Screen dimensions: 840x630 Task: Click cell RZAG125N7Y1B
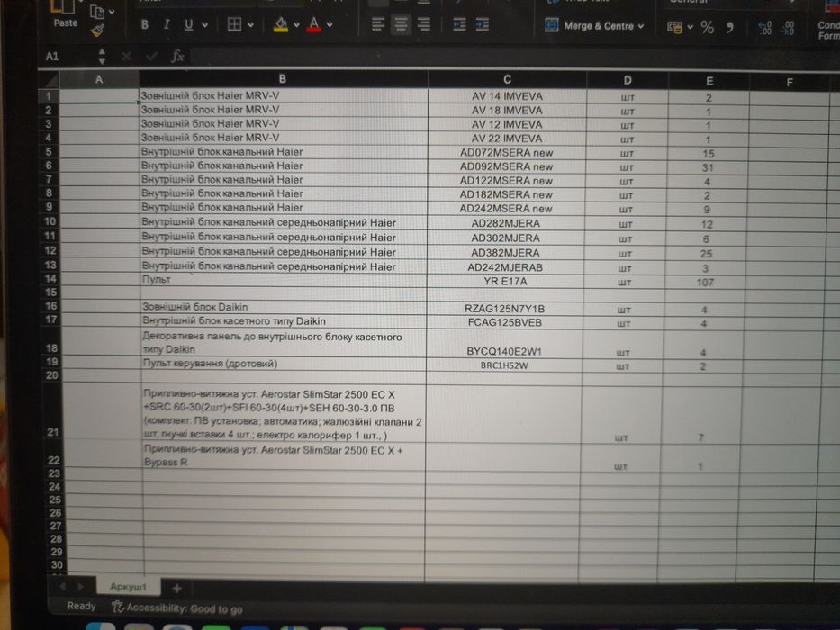(x=505, y=309)
